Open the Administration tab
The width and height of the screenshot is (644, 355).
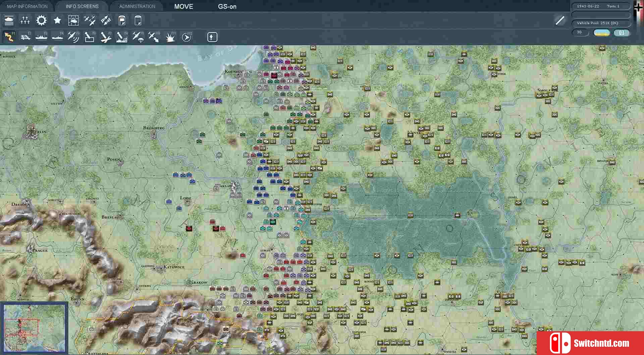coord(137,6)
